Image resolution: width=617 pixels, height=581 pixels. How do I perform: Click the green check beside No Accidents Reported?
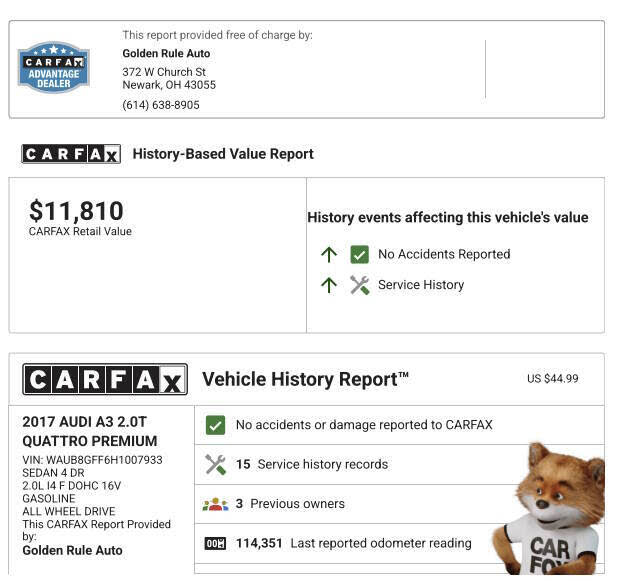tap(359, 254)
